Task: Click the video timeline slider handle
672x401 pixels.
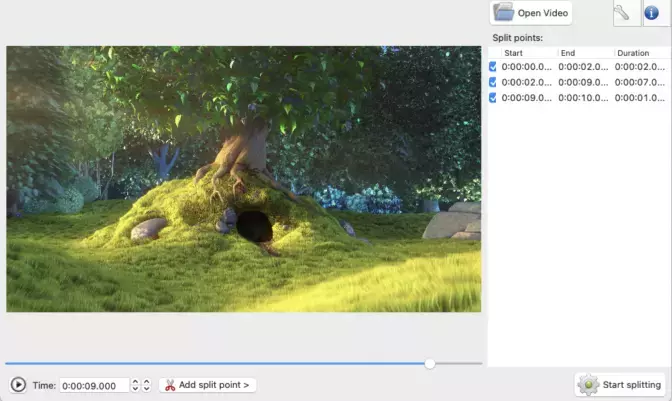Action: point(430,364)
